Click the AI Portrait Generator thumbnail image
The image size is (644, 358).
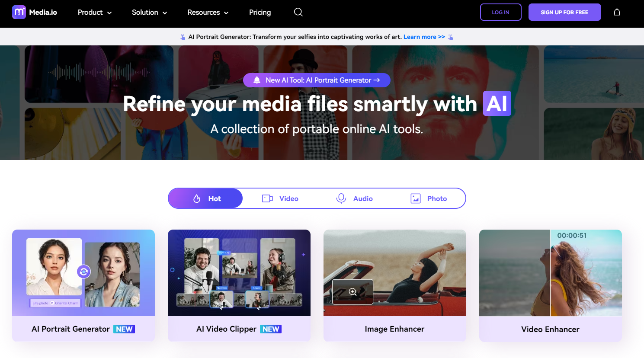[x=83, y=273]
